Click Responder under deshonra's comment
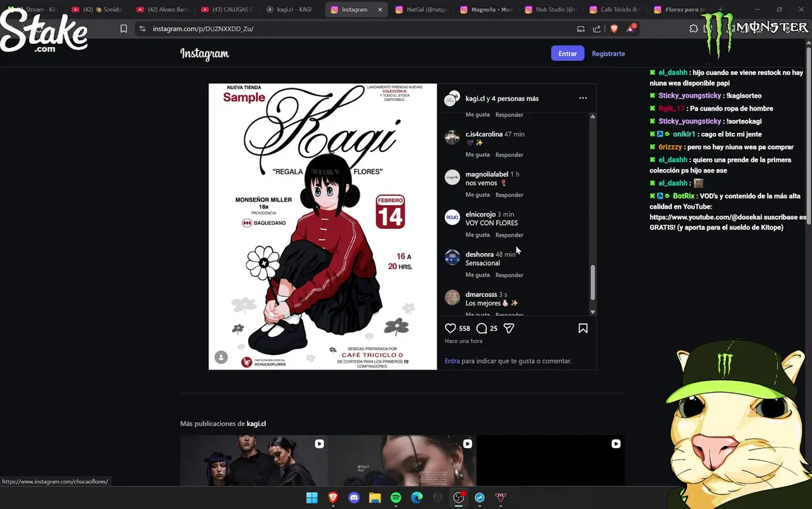This screenshot has height=509, width=812. tap(509, 275)
